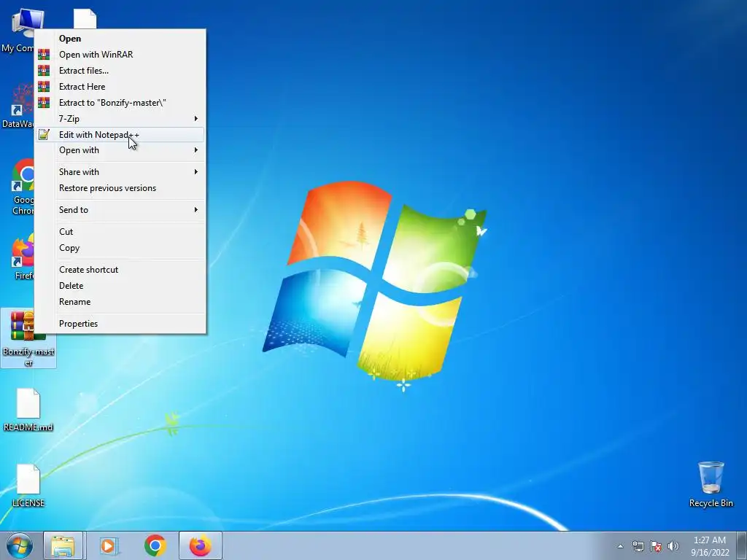Expand the Open with submenu
This screenshot has width=747, height=560.
coord(120,150)
